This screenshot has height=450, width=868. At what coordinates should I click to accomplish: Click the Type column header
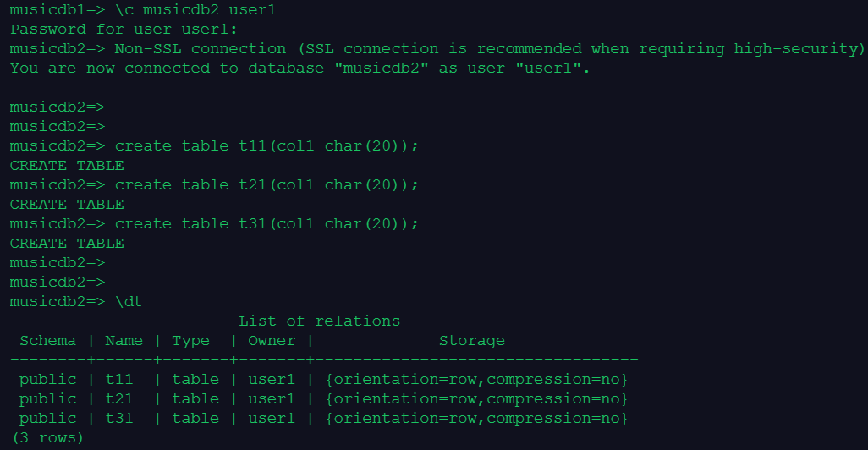pos(190,340)
